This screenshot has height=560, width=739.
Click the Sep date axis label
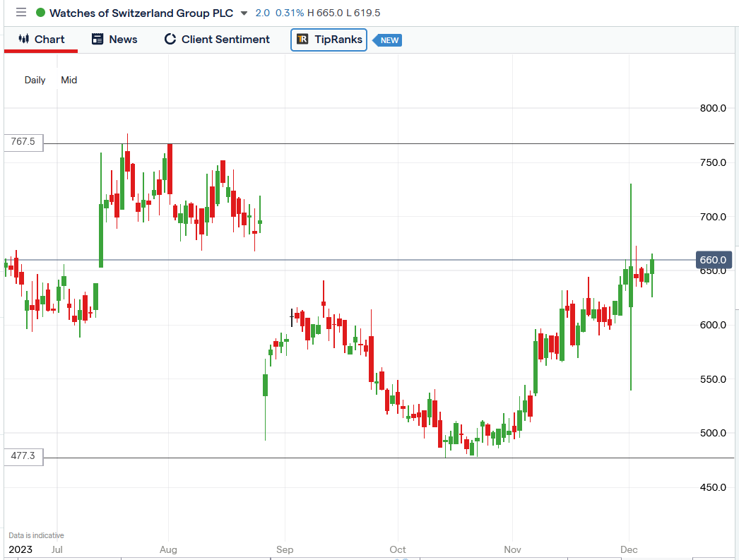tap(285, 549)
